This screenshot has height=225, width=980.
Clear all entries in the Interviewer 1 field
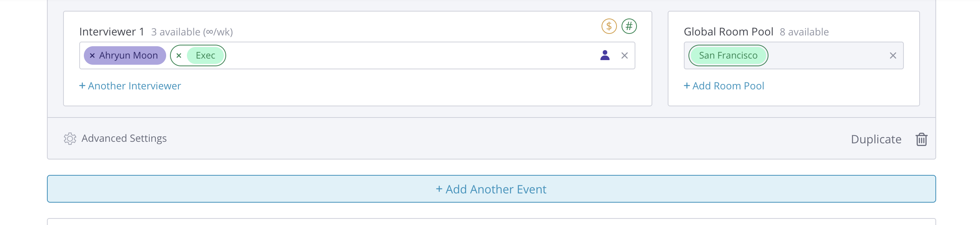625,55
